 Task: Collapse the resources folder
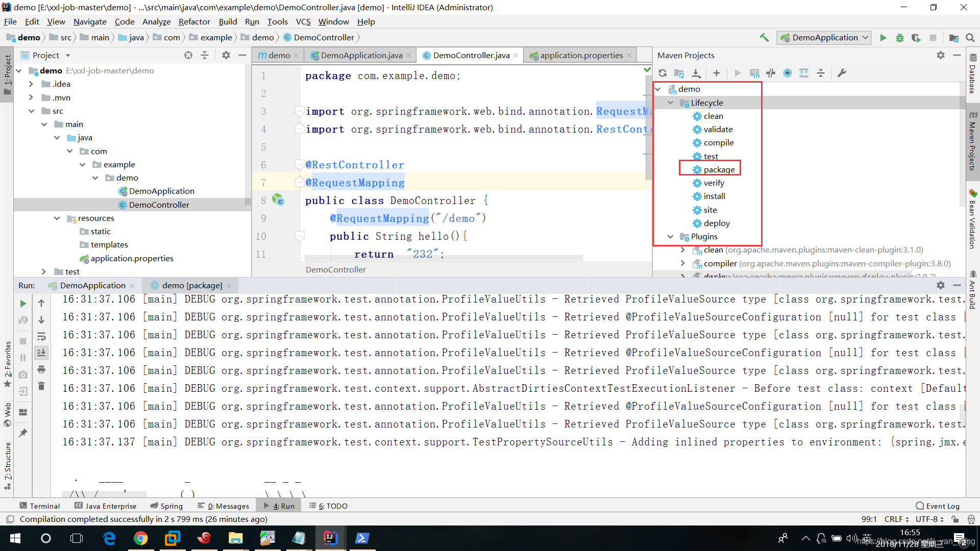(x=57, y=218)
